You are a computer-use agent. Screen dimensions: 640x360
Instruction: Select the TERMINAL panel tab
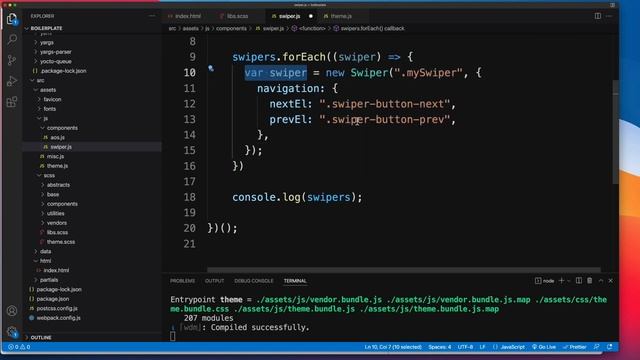point(295,281)
